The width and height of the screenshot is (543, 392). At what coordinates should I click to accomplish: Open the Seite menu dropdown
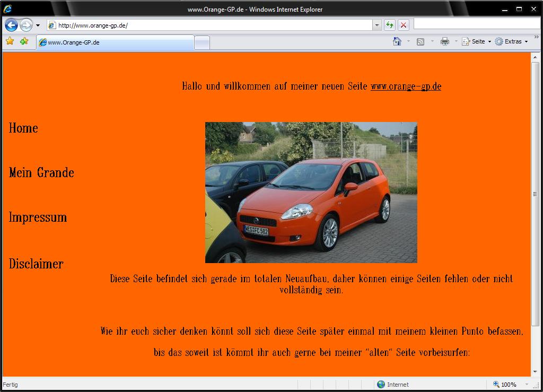(x=477, y=41)
